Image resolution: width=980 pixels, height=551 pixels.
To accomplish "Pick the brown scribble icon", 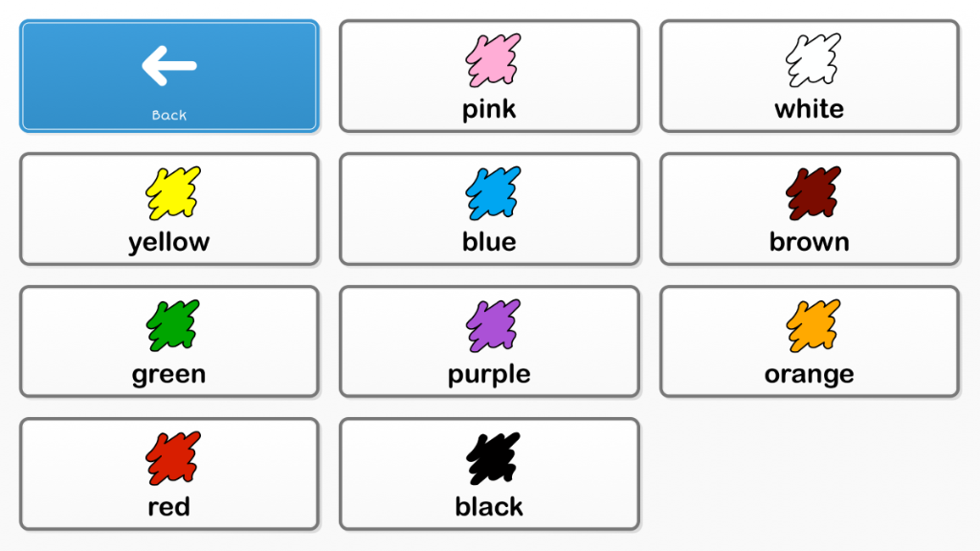I will tap(813, 193).
